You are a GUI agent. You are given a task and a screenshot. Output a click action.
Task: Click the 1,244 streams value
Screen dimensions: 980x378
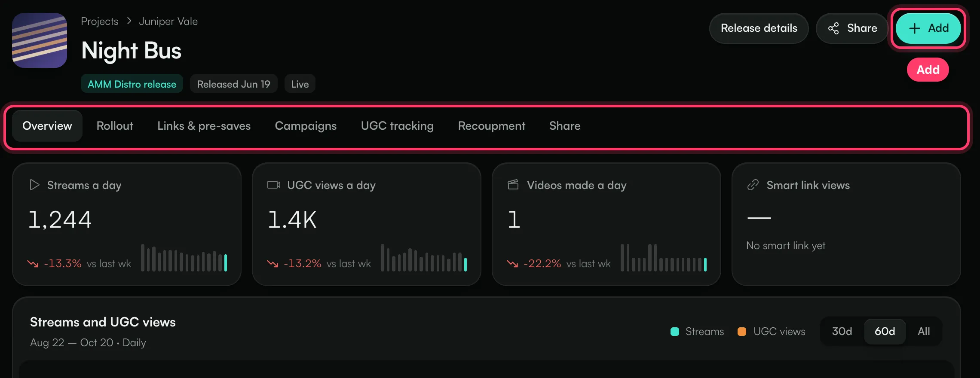60,219
